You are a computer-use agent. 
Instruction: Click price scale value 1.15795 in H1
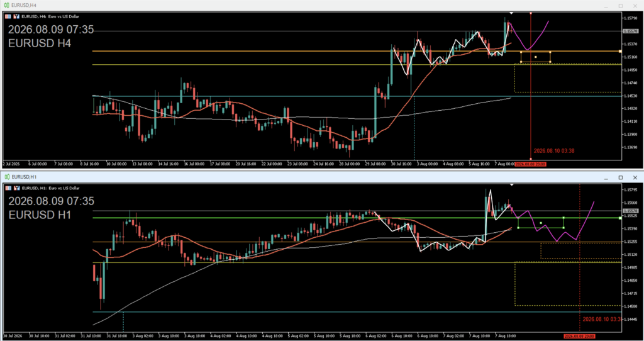[631, 190]
